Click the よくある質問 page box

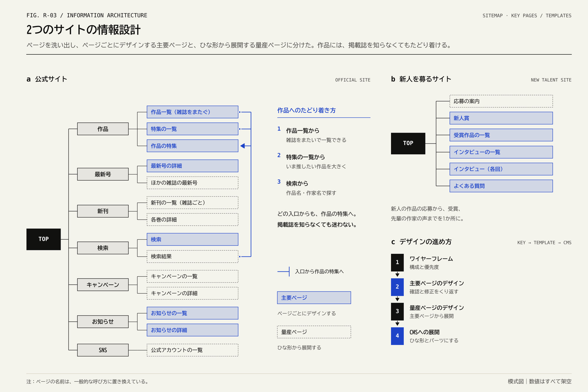(501, 186)
